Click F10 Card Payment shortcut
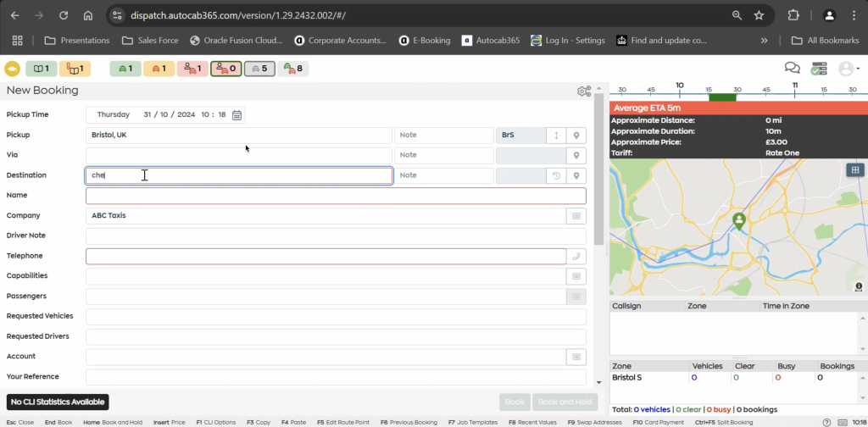Viewport: 868px width, 427px height. click(658, 422)
